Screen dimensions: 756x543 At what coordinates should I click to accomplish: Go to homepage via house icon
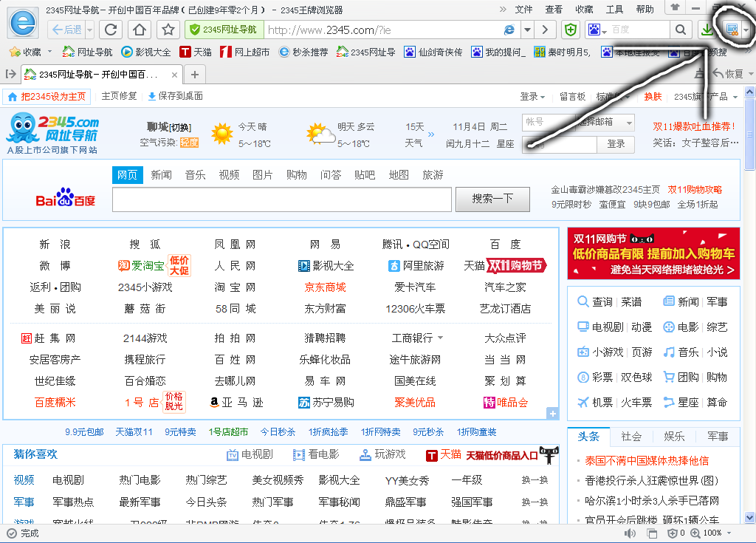point(140,30)
